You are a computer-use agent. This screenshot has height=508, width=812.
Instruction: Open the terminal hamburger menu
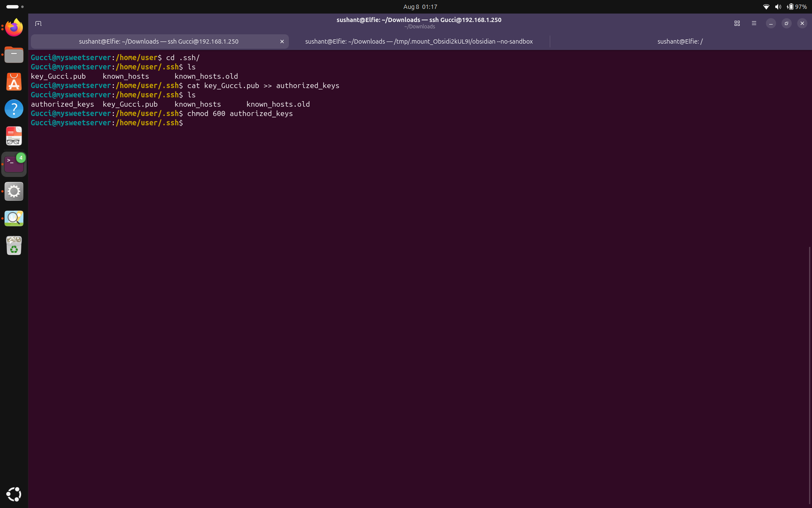(754, 24)
